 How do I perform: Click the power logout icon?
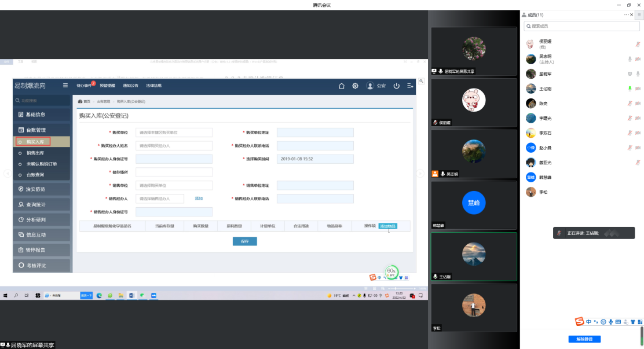(397, 86)
